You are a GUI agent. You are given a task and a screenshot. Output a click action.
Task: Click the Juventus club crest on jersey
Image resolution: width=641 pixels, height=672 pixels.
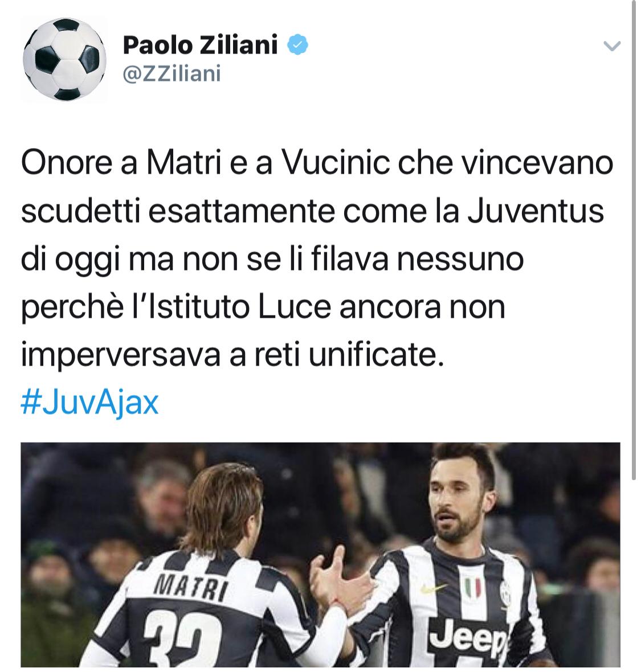tap(505, 592)
